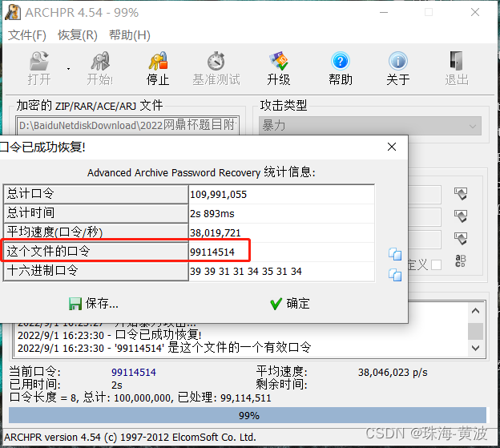Click current password 99114514 in status area
The height and width of the screenshot is (448, 500).
point(134,372)
